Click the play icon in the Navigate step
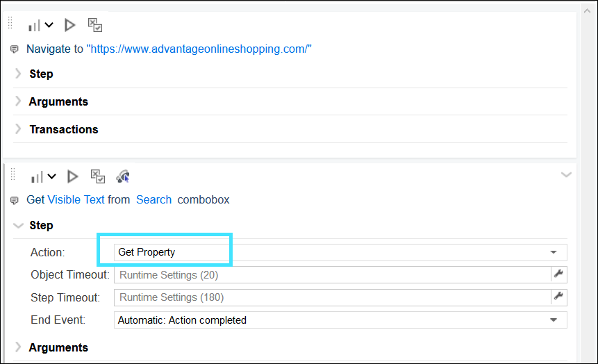This screenshot has height=364, width=598. tap(69, 25)
